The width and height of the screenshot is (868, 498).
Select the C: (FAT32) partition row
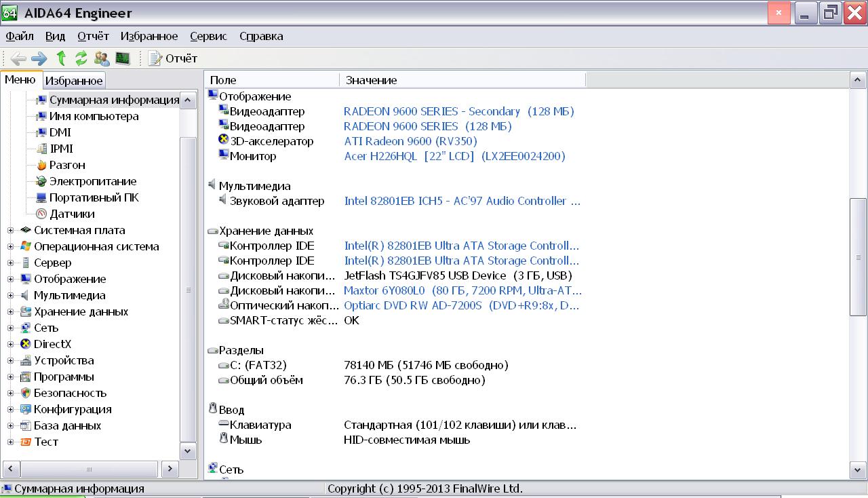pos(363,365)
